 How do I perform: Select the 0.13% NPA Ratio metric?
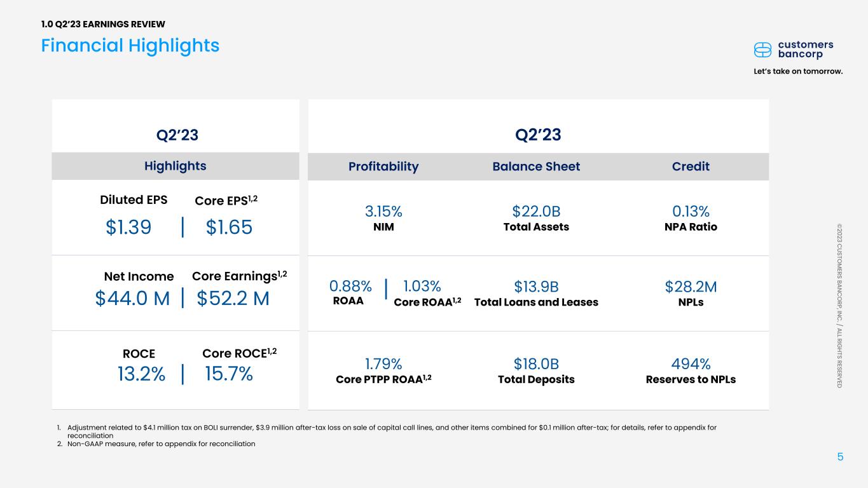point(691,212)
